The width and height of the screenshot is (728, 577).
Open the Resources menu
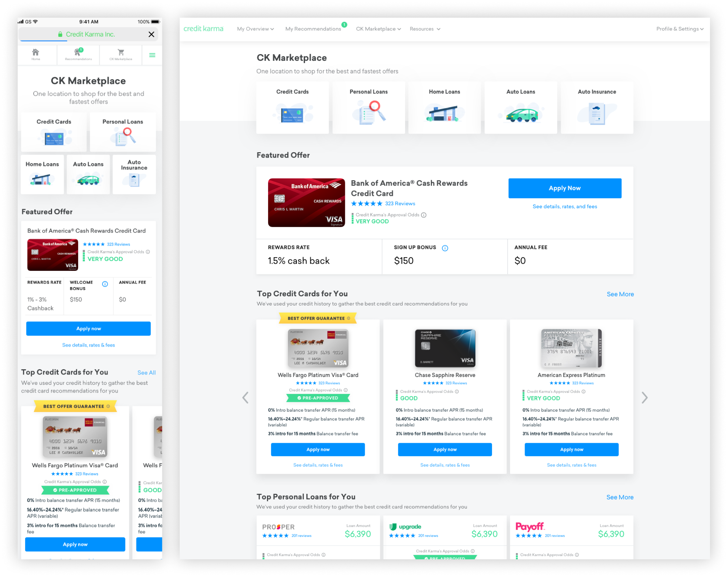tap(424, 29)
